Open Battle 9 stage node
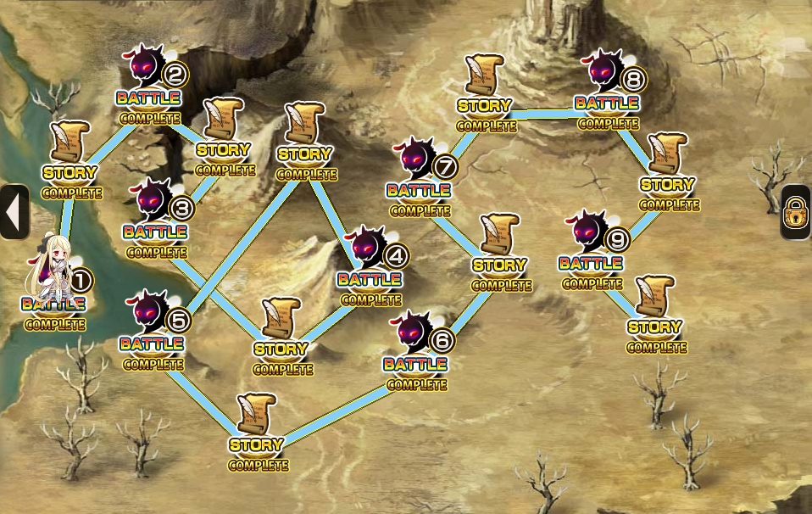 coord(594,250)
